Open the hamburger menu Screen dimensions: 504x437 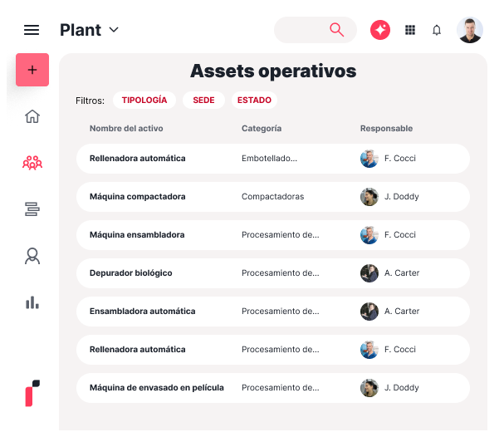(x=32, y=30)
